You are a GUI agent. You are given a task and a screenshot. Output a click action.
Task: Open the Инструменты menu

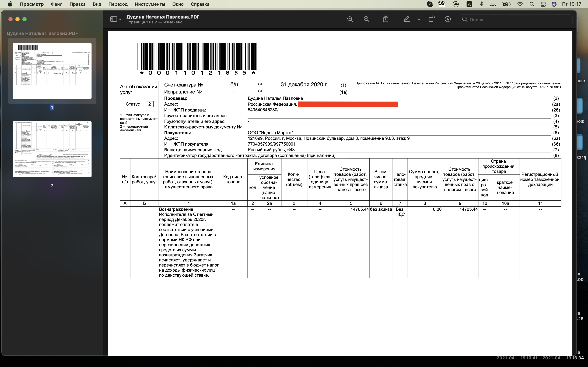click(150, 4)
